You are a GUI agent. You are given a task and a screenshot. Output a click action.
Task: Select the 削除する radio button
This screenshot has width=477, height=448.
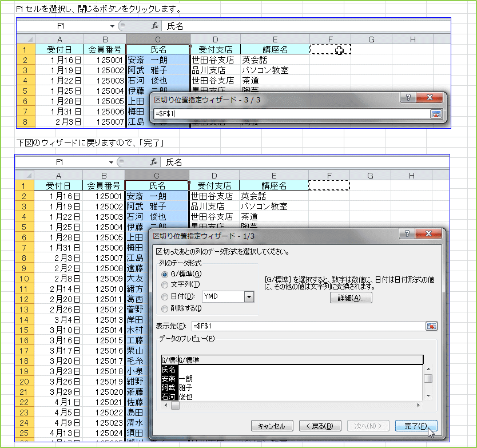tap(165, 309)
